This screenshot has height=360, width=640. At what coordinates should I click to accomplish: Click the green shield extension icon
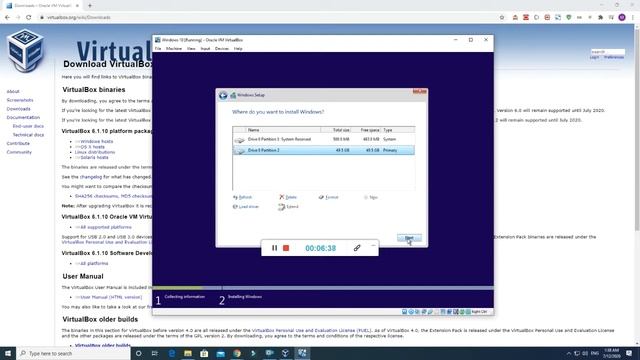tap(569, 18)
